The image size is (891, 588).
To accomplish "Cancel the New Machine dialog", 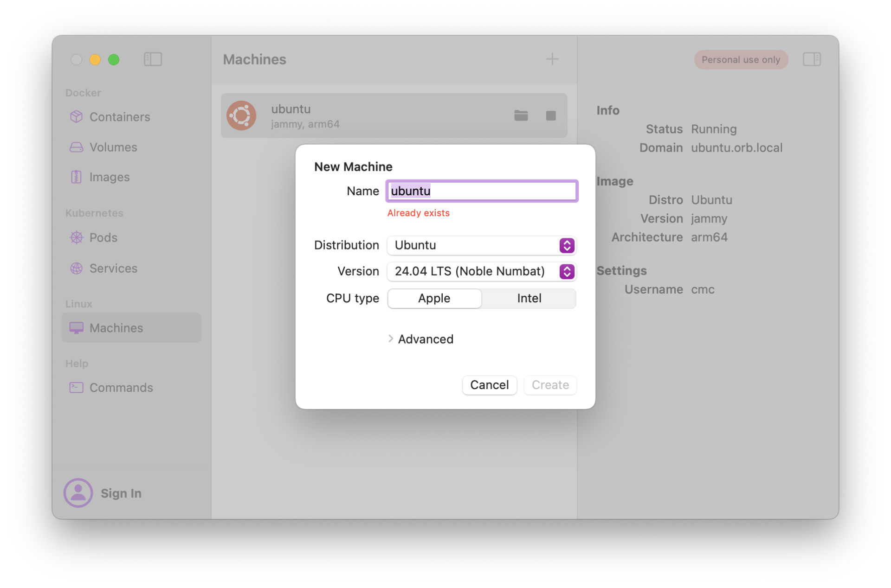I will (x=489, y=385).
